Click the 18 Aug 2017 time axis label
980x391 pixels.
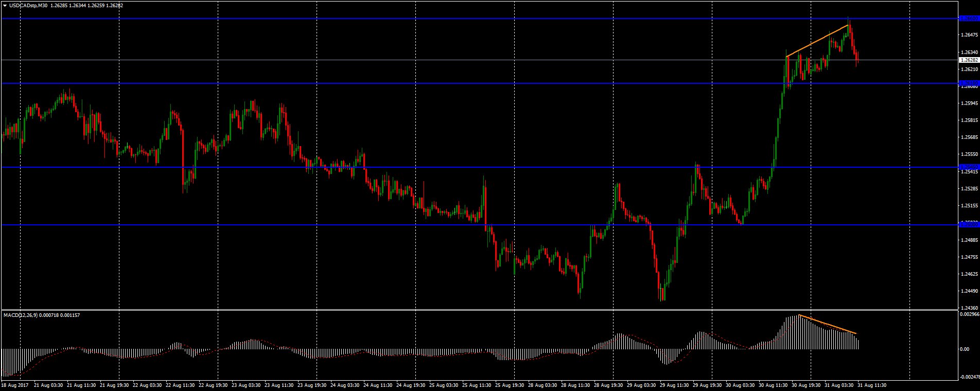pyautogui.click(x=14, y=385)
